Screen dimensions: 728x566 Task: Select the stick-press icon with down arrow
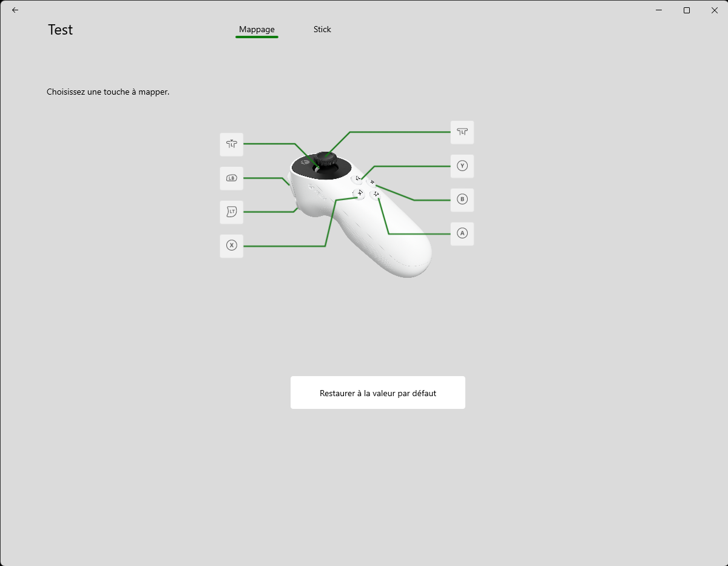pos(231,144)
